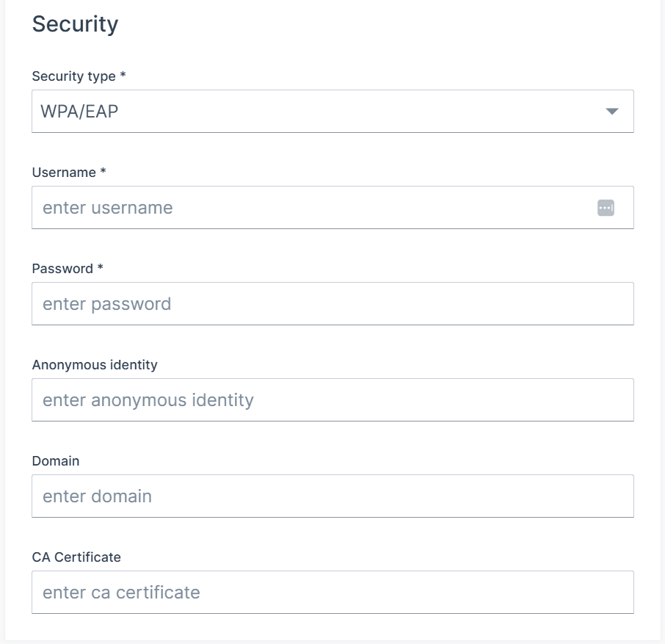This screenshot has height=644, width=665.
Task: Click the required asterisk beside Username
Action: [x=103, y=172]
